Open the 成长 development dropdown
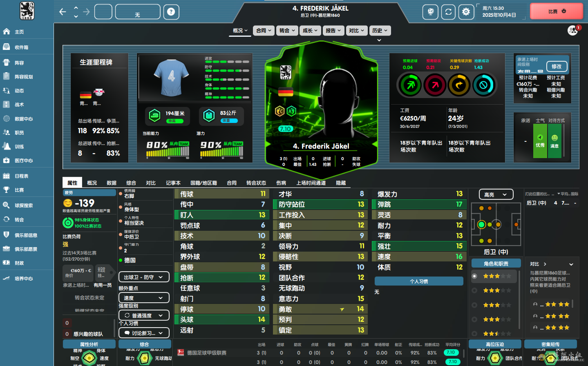Screen dimensions: 588x366 (311, 31)
